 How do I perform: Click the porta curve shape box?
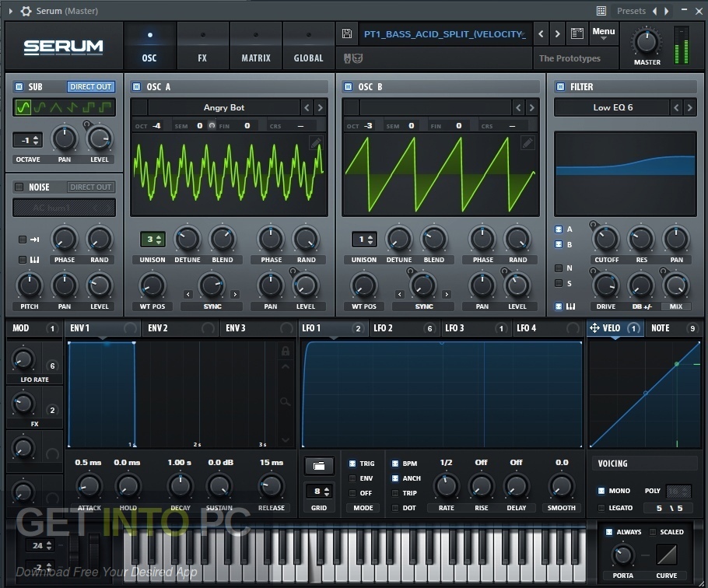pyautogui.click(x=667, y=555)
